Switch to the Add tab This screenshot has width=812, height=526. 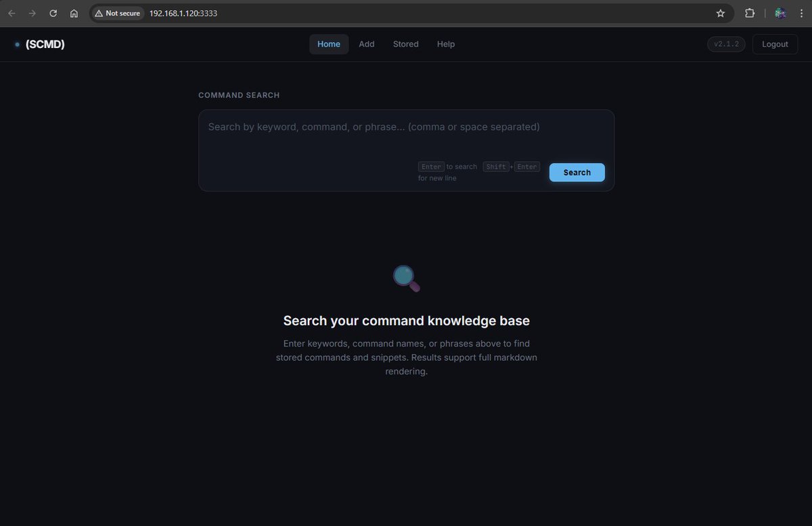tap(366, 43)
